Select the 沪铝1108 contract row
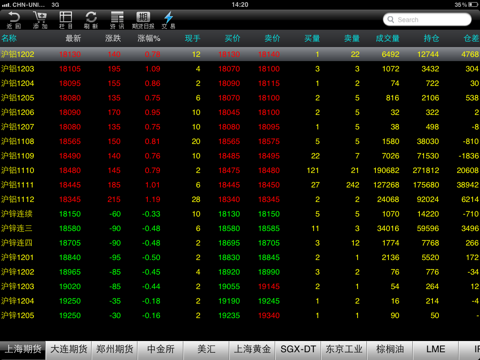This screenshot has height=360, width=480. [240, 141]
